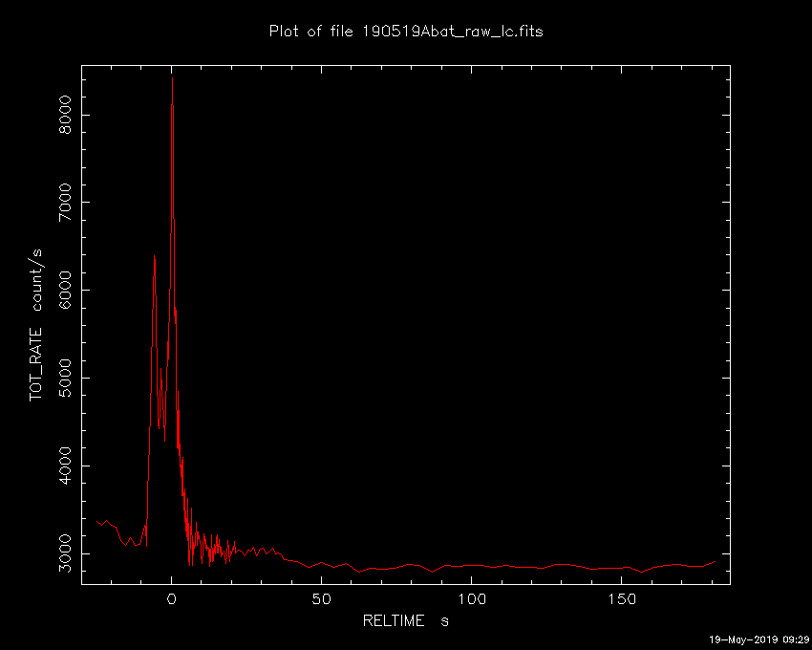Screen dimensions: 812x650
Task: Click the second-highest peak near 6400 count/s
Action: [154, 256]
